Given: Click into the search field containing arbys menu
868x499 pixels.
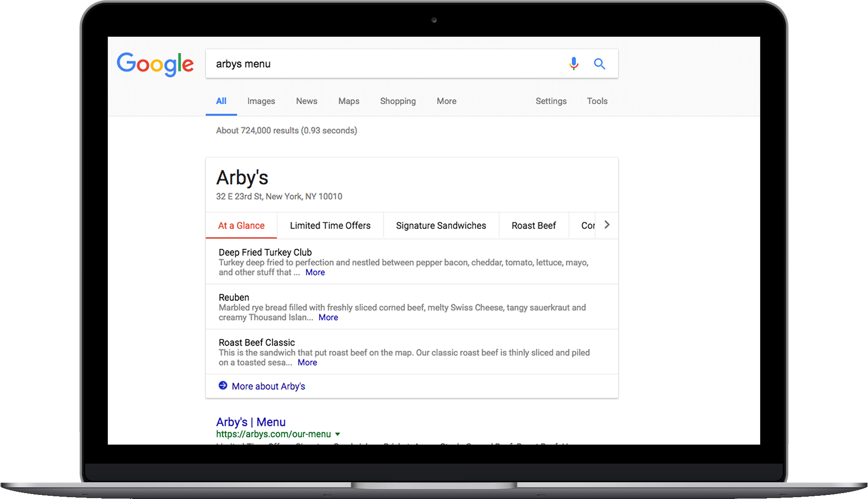Looking at the screenshot, I should pos(385,64).
